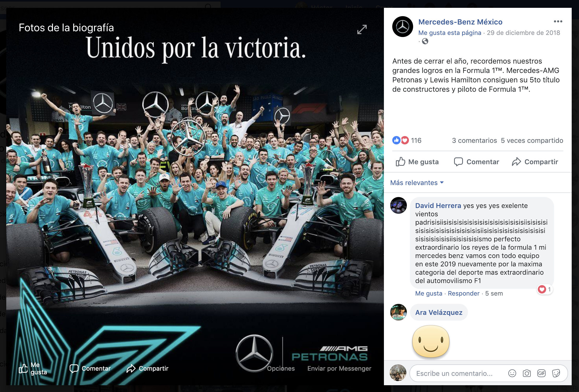Viewport: 579px width, 392px height.
Task: Reply to David Herrera's comment
Action: [463, 293]
